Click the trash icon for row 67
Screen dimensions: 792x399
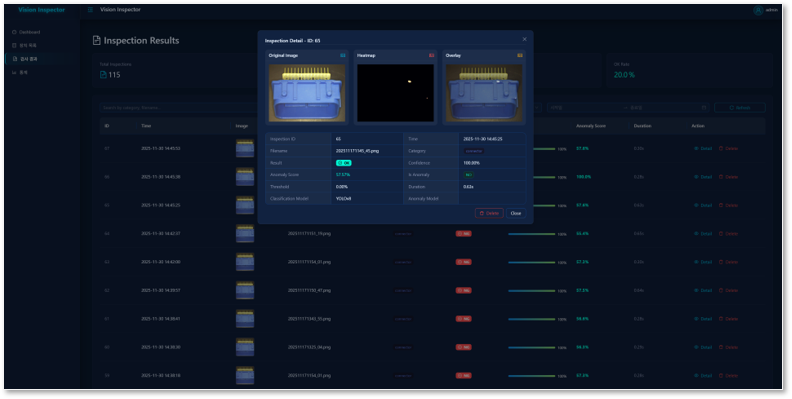721,148
